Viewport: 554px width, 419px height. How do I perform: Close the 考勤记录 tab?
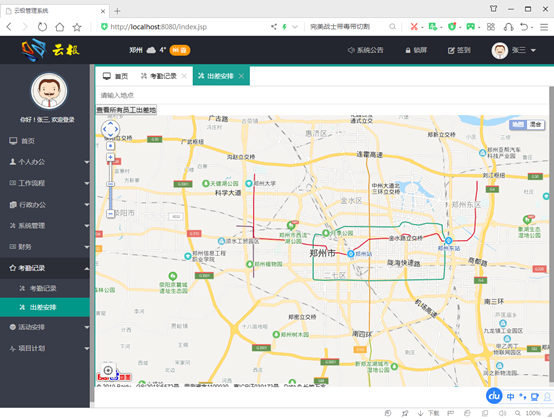pos(184,76)
